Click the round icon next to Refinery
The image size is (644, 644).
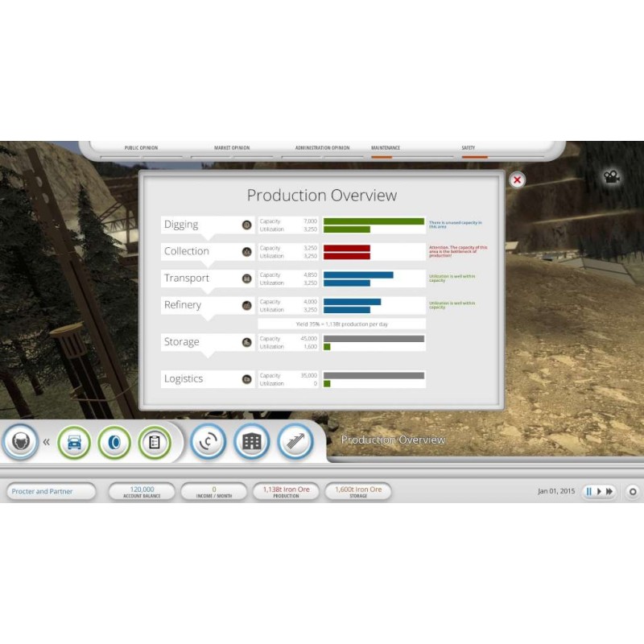247,306
